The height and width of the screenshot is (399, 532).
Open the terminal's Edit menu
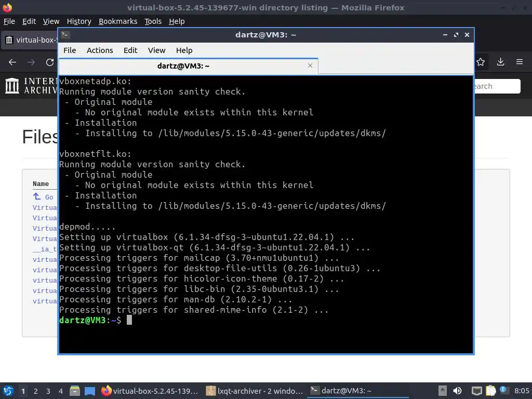pos(130,50)
